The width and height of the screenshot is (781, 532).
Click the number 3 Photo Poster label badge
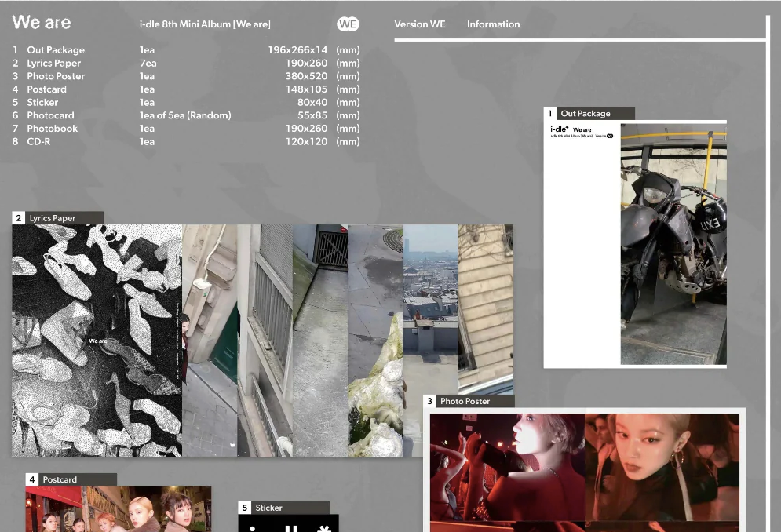point(469,401)
